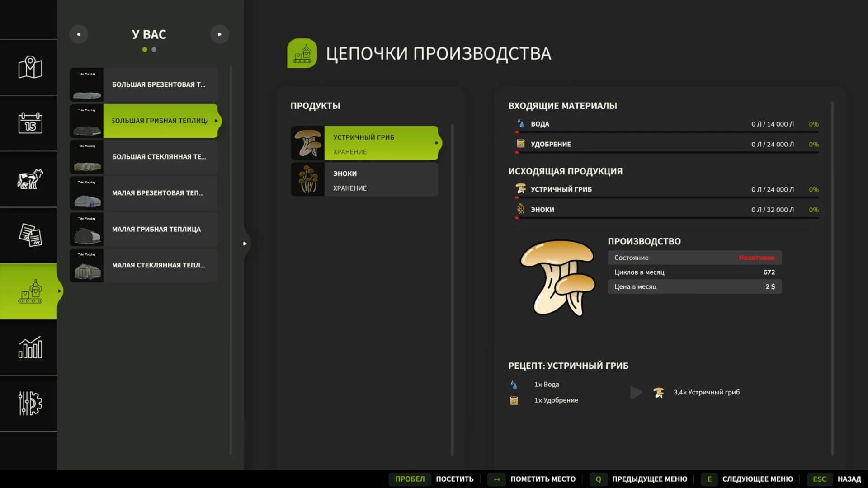Select the second page indicator dot
This screenshot has width=868, height=488.
click(x=154, y=50)
